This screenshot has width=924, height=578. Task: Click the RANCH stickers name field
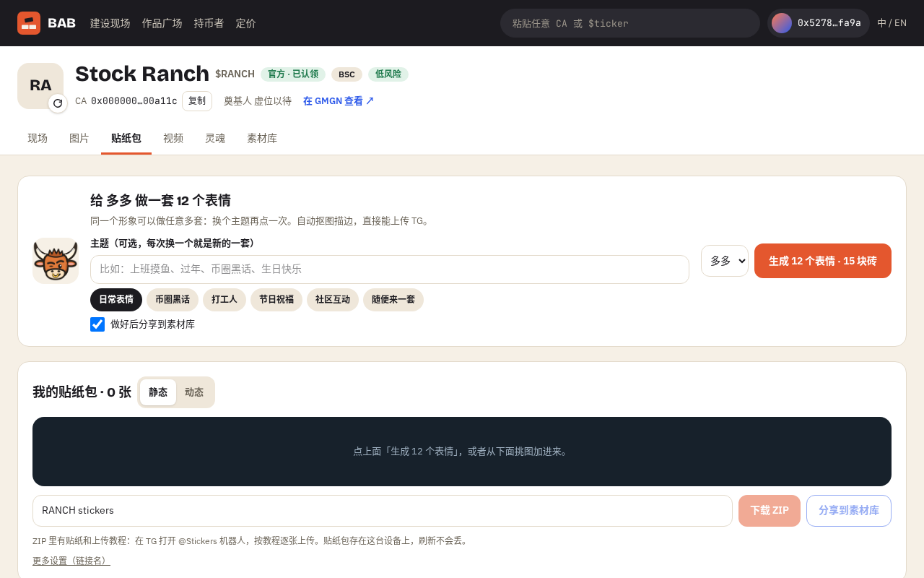pyautogui.click(x=383, y=511)
